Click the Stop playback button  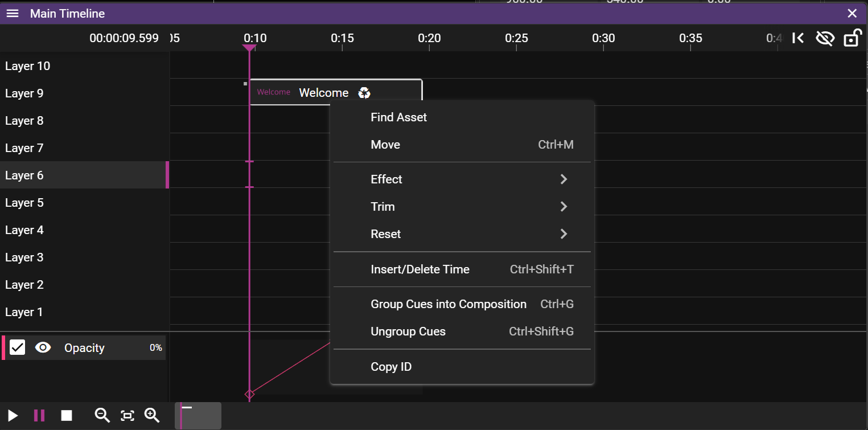(x=67, y=416)
